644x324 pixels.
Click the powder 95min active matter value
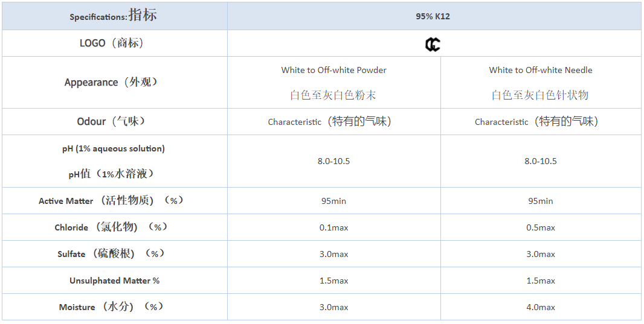[334, 201]
